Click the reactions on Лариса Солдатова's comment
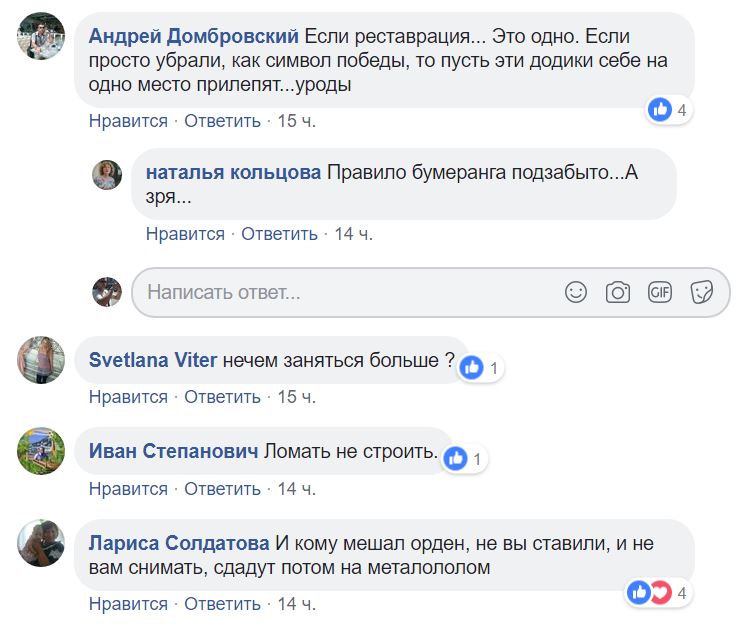Viewport: 744px width, 631px height. (x=658, y=593)
